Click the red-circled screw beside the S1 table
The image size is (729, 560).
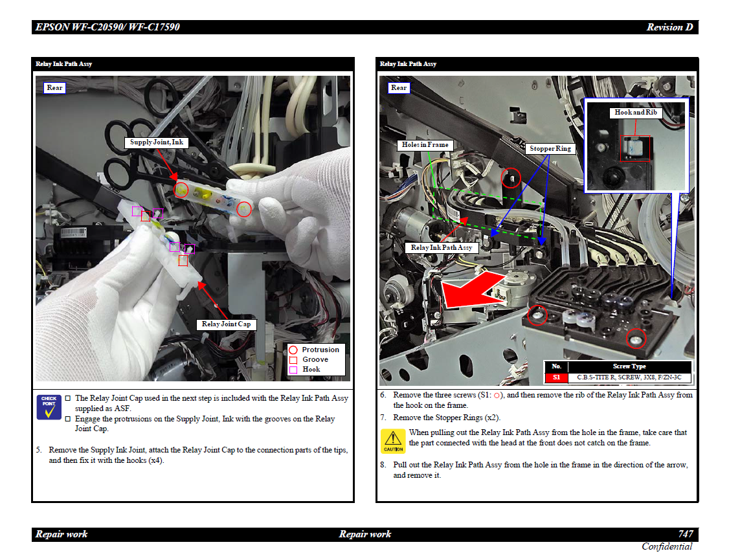coord(635,338)
